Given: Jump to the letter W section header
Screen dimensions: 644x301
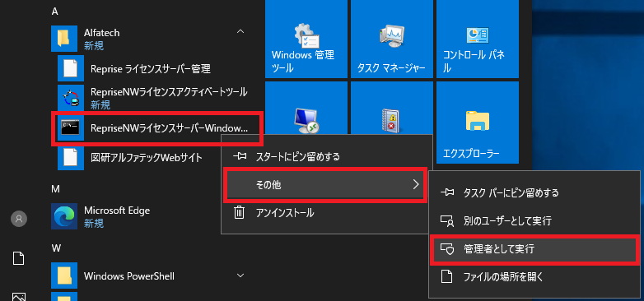Looking at the screenshot, I should (56, 248).
